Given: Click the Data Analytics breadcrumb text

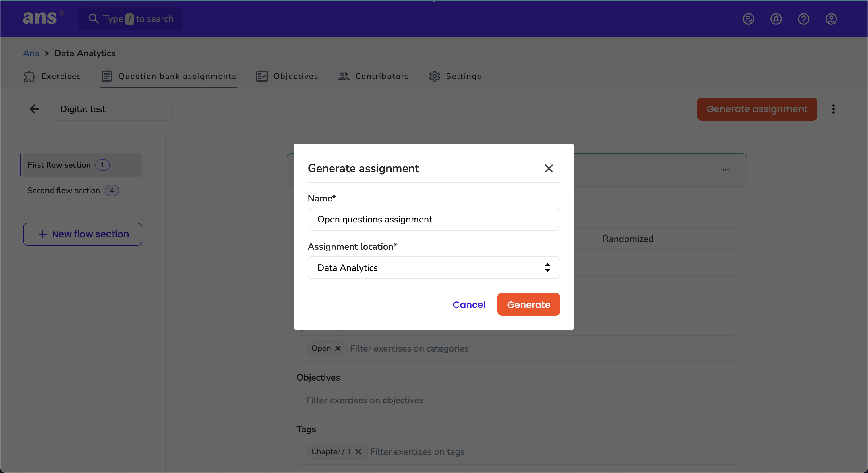Looking at the screenshot, I should 85,53.
